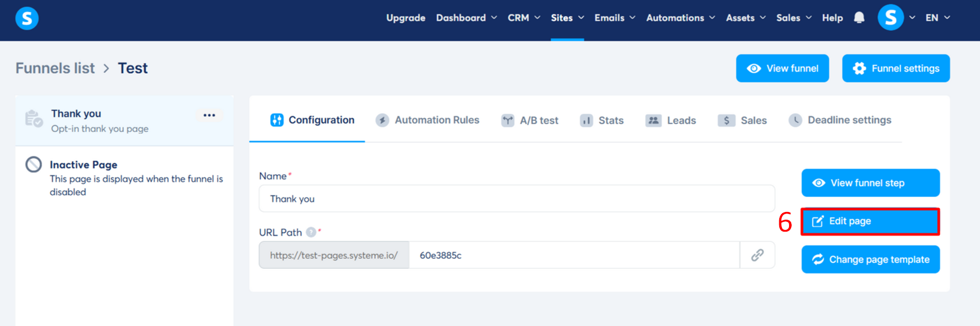Viewport: 980px width, 326px height.
Task: Click the Automation Rules lightning icon
Action: pos(382,120)
